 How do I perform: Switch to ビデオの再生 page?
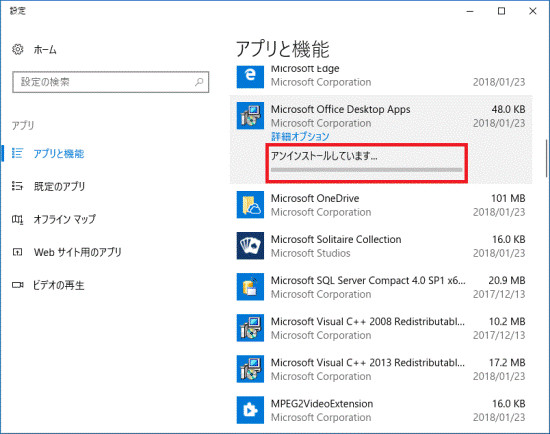pyautogui.click(x=59, y=285)
